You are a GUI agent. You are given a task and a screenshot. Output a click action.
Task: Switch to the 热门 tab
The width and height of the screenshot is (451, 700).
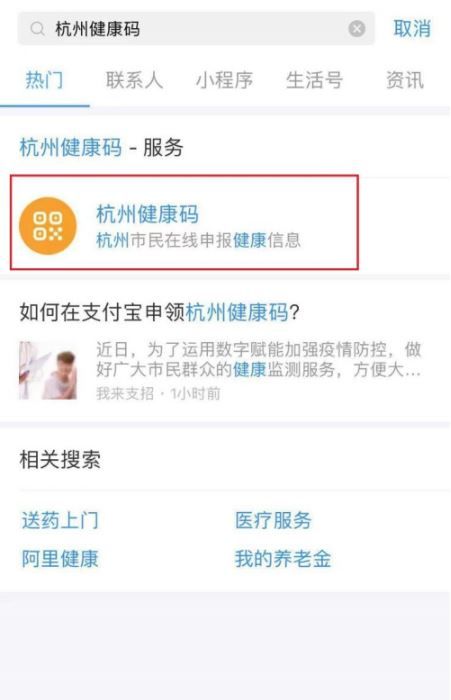click(x=44, y=80)
